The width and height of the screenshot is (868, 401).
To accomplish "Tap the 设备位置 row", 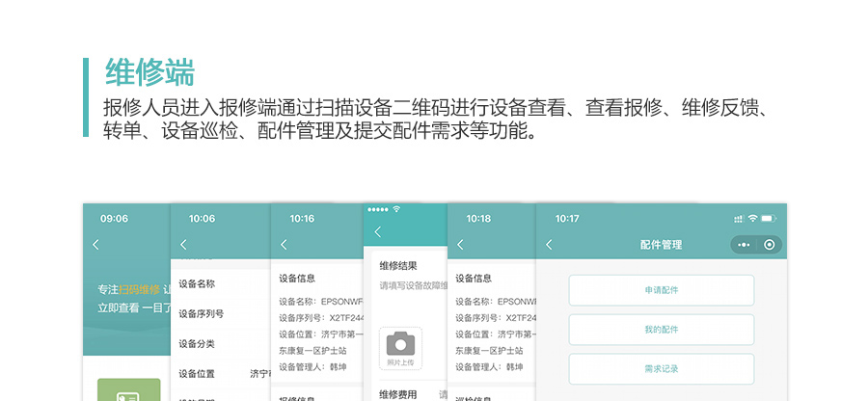I will [x=220, y=374].
